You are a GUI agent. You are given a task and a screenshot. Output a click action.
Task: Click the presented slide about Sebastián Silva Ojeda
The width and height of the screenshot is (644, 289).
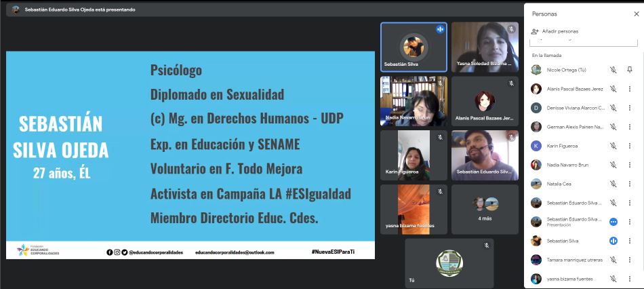point(190,155)
